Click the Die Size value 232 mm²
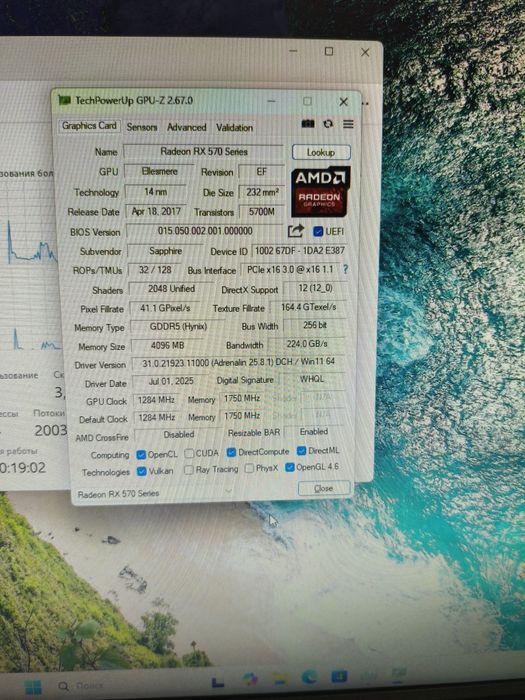The width and height of the screenshot is (525, 700). (x=262, y=192)
